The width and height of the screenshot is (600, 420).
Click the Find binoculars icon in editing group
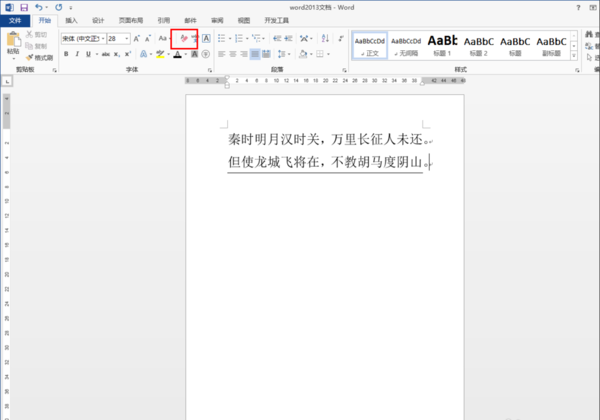point(589,34)
